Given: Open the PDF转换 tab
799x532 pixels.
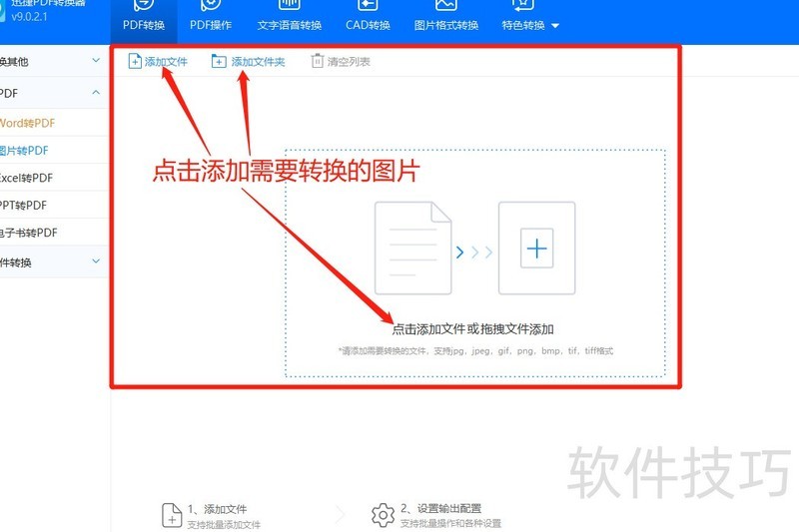Looking at the screenshot, I should tap(144, 20).
